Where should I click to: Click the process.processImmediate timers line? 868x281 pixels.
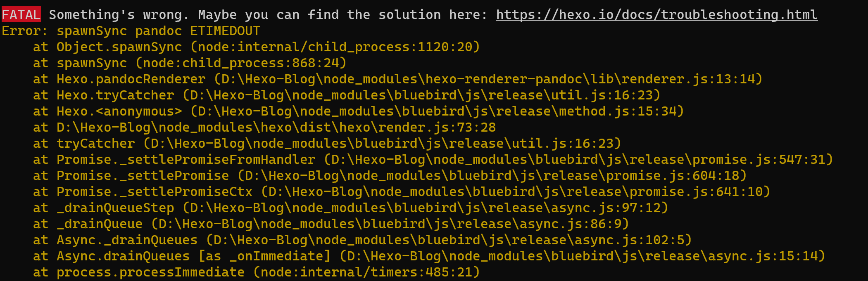257,272
